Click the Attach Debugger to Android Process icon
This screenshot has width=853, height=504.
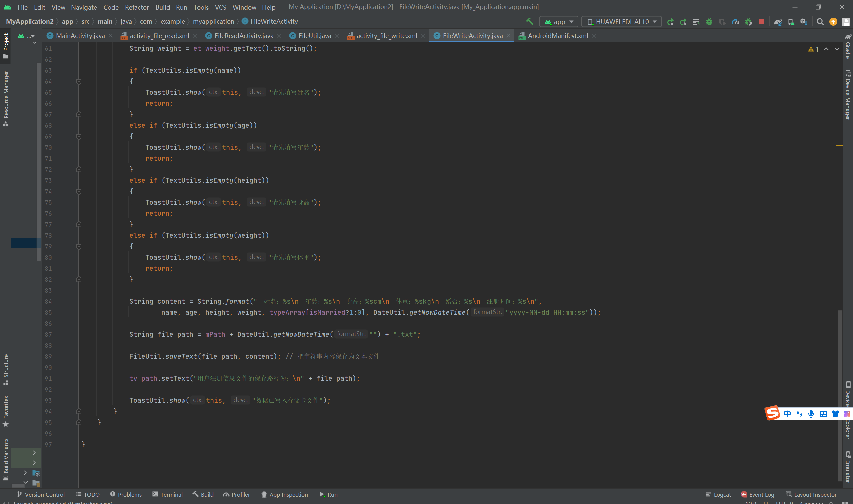coord(748,22)
